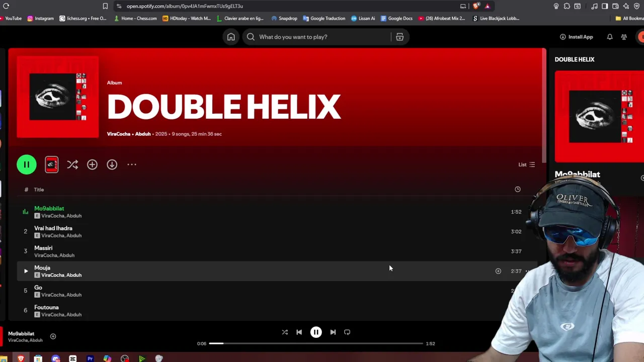
Task: Click the Install App button
Action: point(577,37)
